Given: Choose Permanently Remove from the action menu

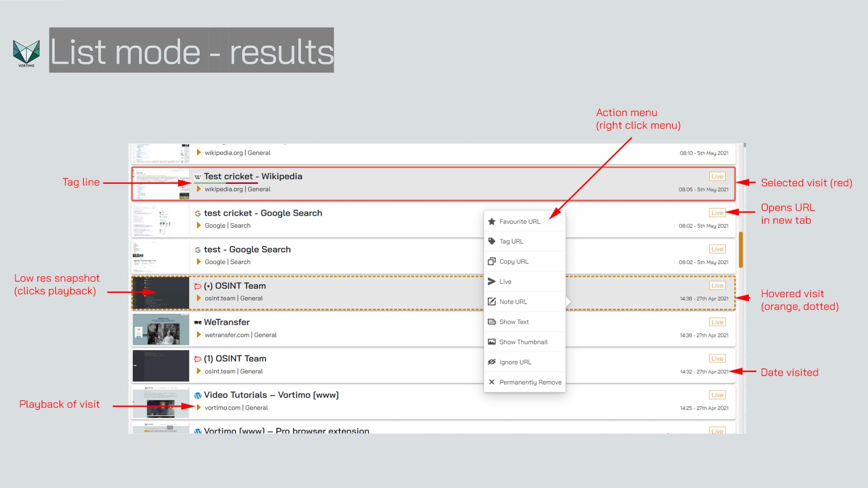Looking at the screenshot, I should 525,382.
